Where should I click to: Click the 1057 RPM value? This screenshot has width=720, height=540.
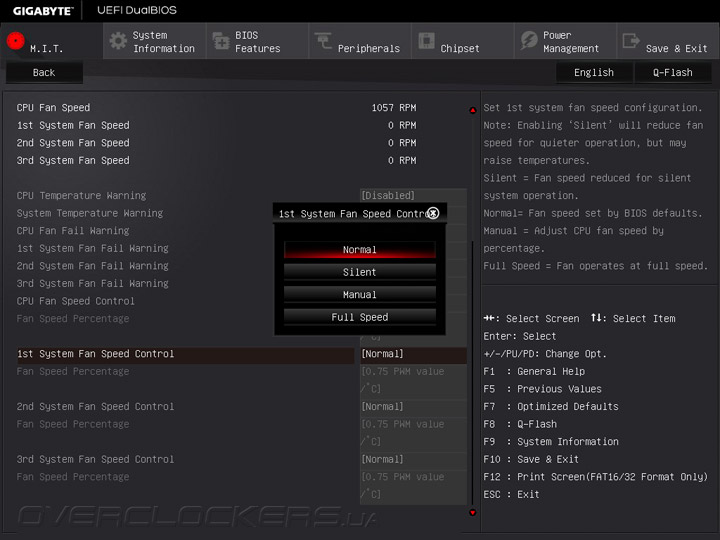[x=394, y=108]
